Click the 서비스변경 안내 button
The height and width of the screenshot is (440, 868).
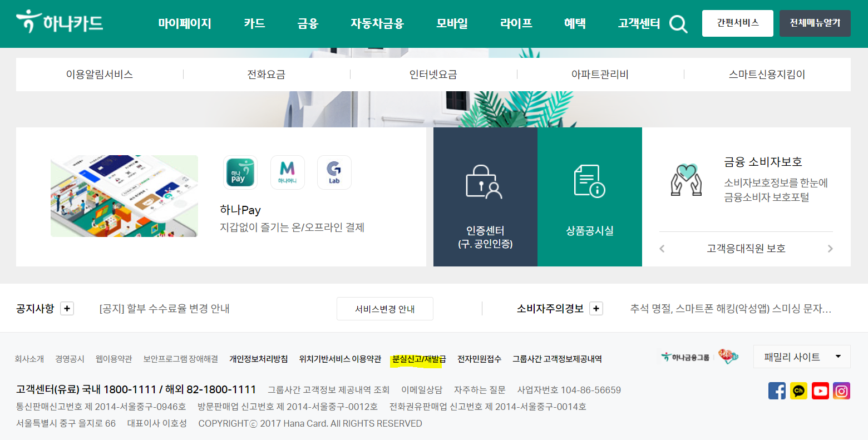pos(384,308)
